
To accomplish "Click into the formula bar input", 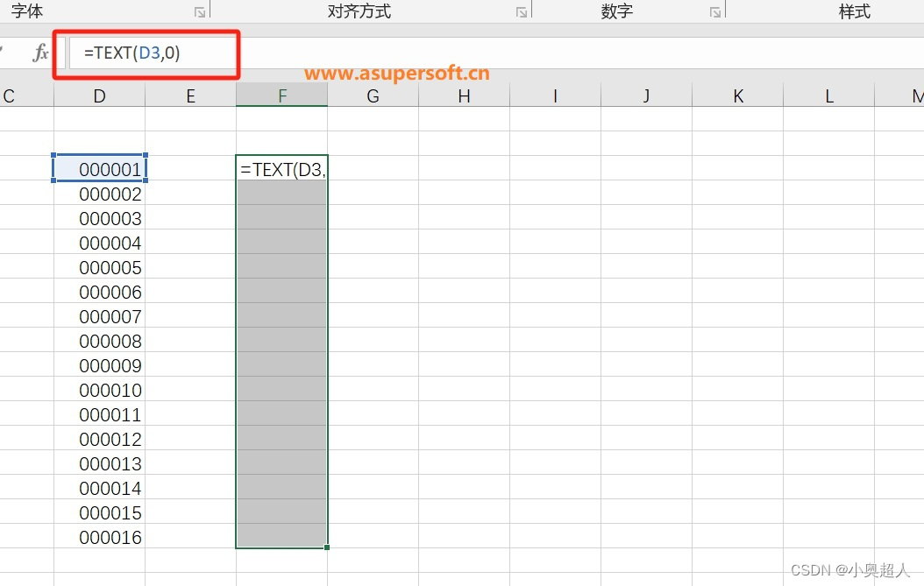I will click(495, 53).
